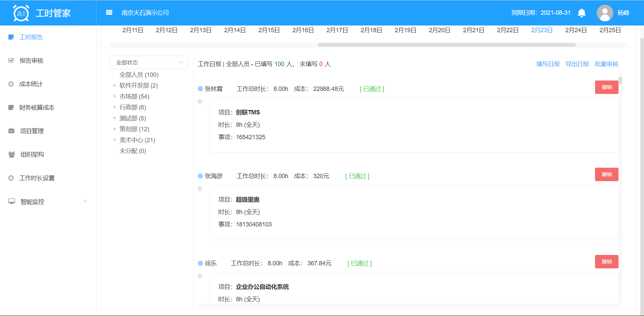
Task: Select the radio dot next to 徐乐
Action: point(200,263)
